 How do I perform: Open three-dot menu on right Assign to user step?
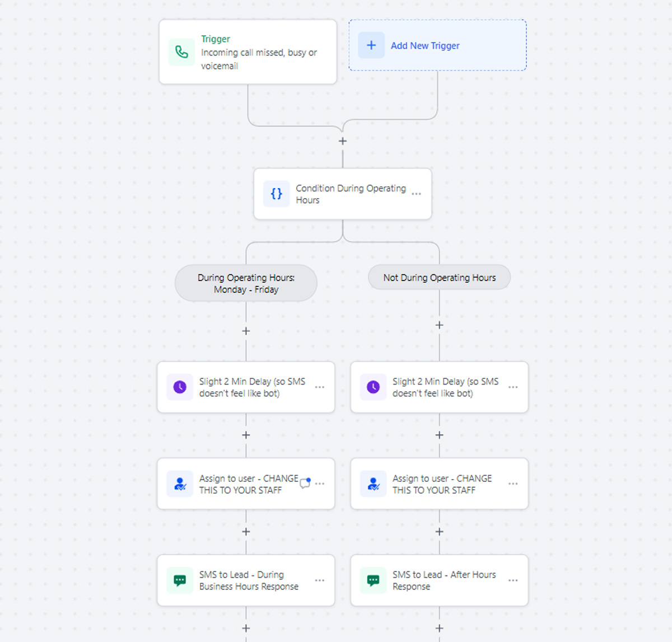(x=513, y=484)
